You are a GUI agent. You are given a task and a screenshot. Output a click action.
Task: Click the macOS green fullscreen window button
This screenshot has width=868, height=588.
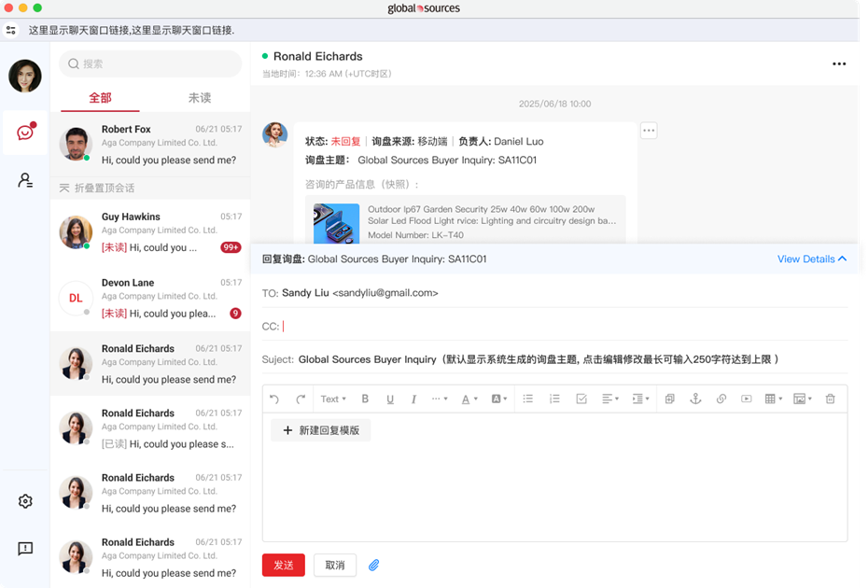(37, 7)
